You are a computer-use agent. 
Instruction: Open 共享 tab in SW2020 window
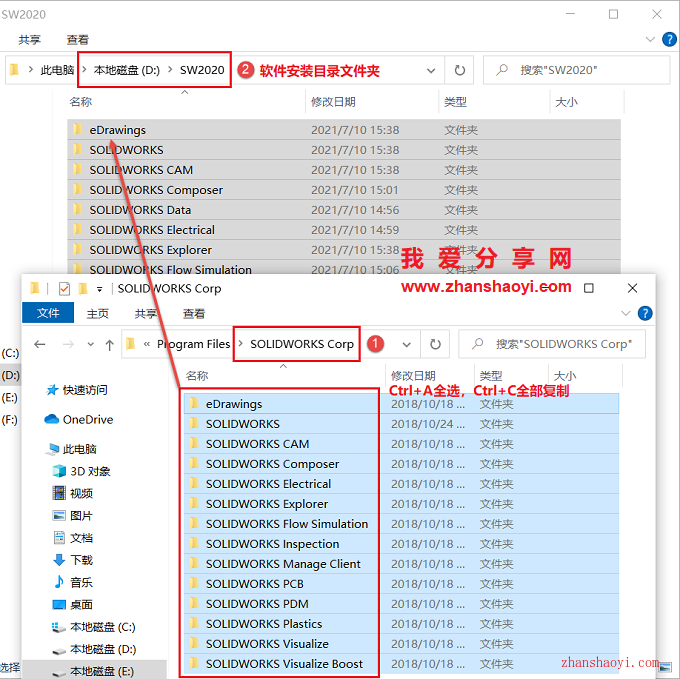pyautogui.click(x=29, y=40)
